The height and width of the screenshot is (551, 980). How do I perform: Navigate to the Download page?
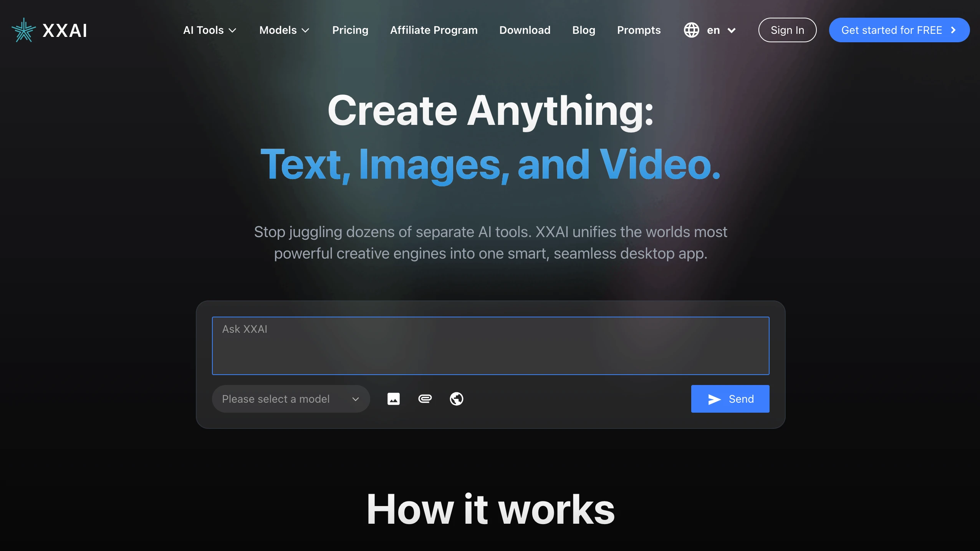(525, 30)
